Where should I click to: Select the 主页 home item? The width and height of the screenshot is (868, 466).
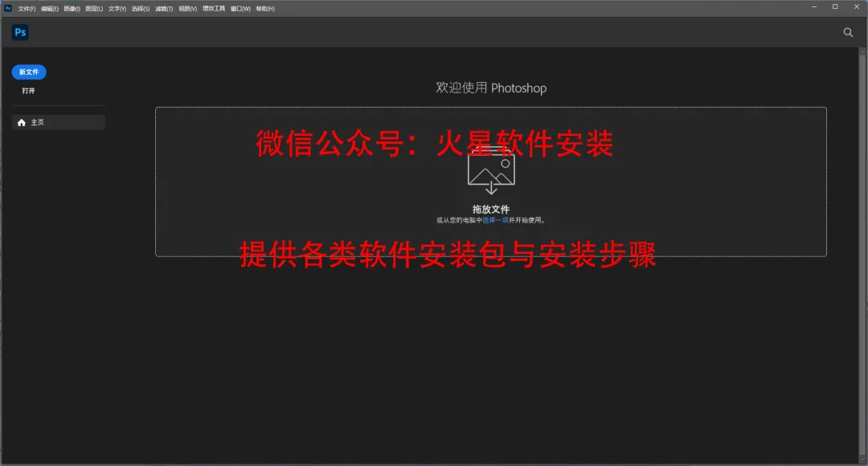59,122
